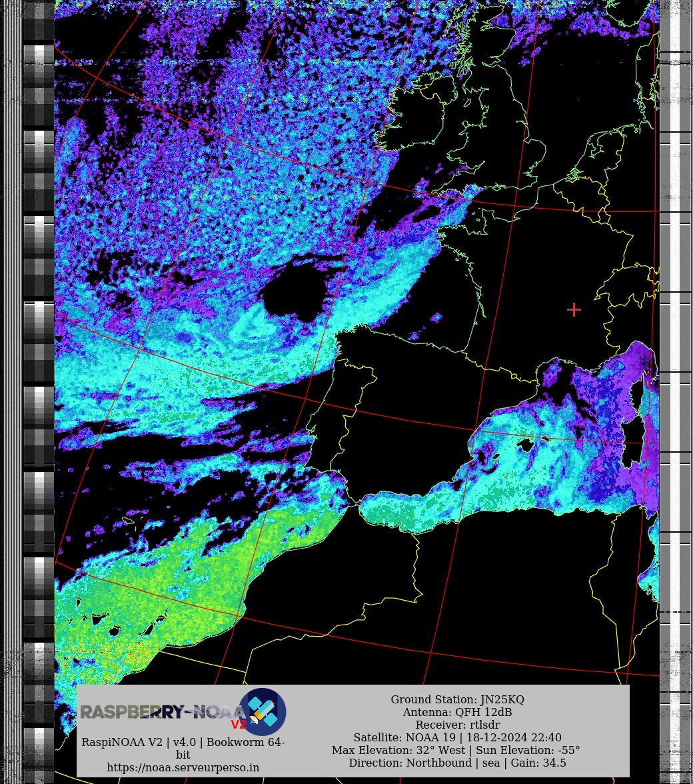Viewport: 693px width, 784px height.
Task: Click the red V2 badge on logo
Action: tap(239, 725)
